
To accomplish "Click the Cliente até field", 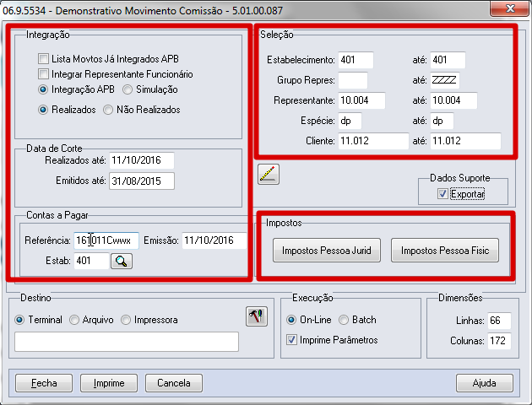I will 465,141.
